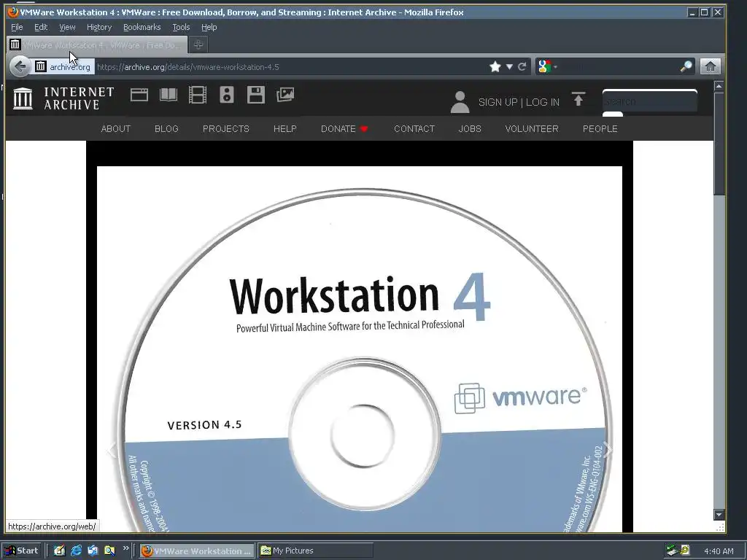This screenshot has width=747, height=560.
Task: Click the LOG IN link
Action: [543, 102]
